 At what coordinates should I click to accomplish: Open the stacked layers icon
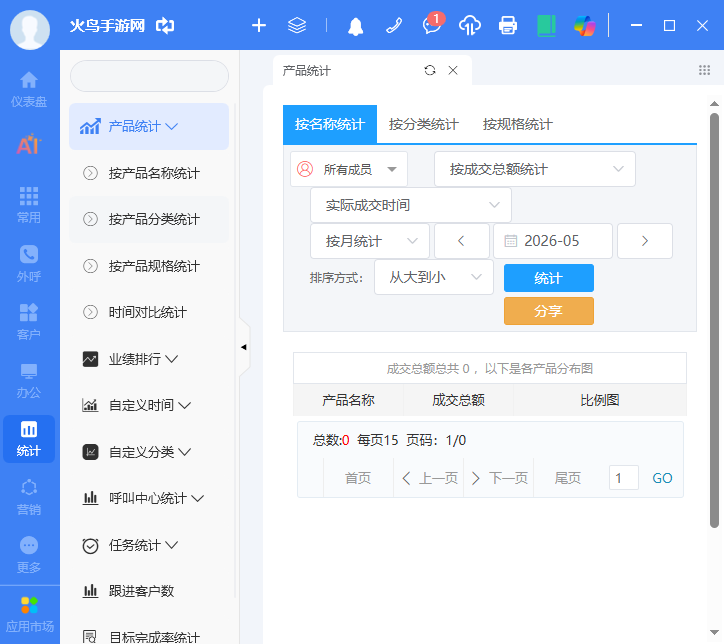coord(296,25)
